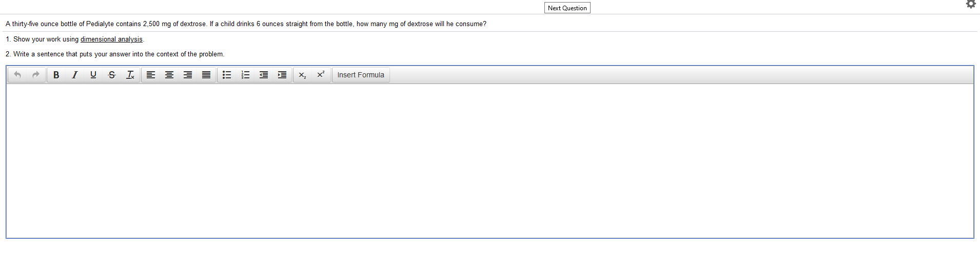This screenshot has height=271, width=980.
Task: Increase the text indent
Action: point(282,75)
